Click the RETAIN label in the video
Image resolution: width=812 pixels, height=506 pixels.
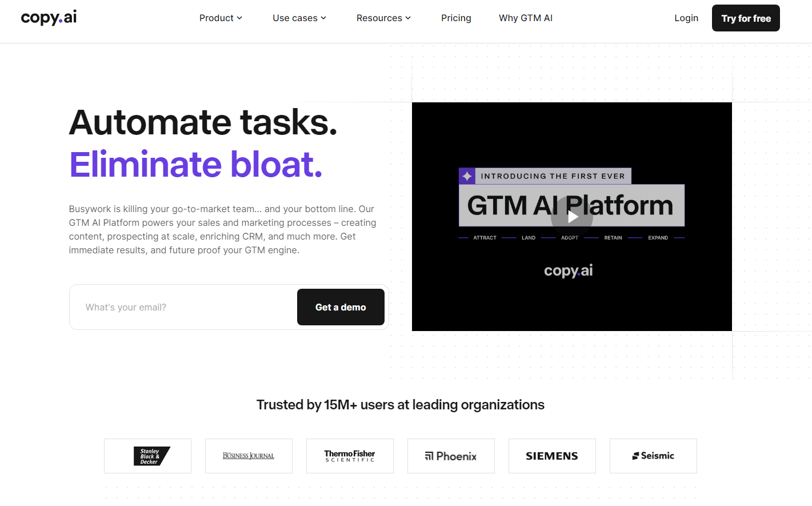pos(613,238)
